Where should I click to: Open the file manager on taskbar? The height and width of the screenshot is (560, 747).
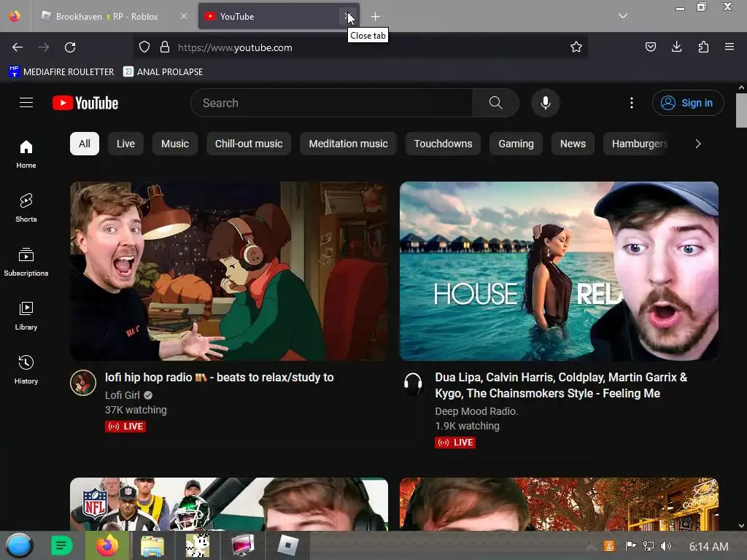(x=152, y=545)
